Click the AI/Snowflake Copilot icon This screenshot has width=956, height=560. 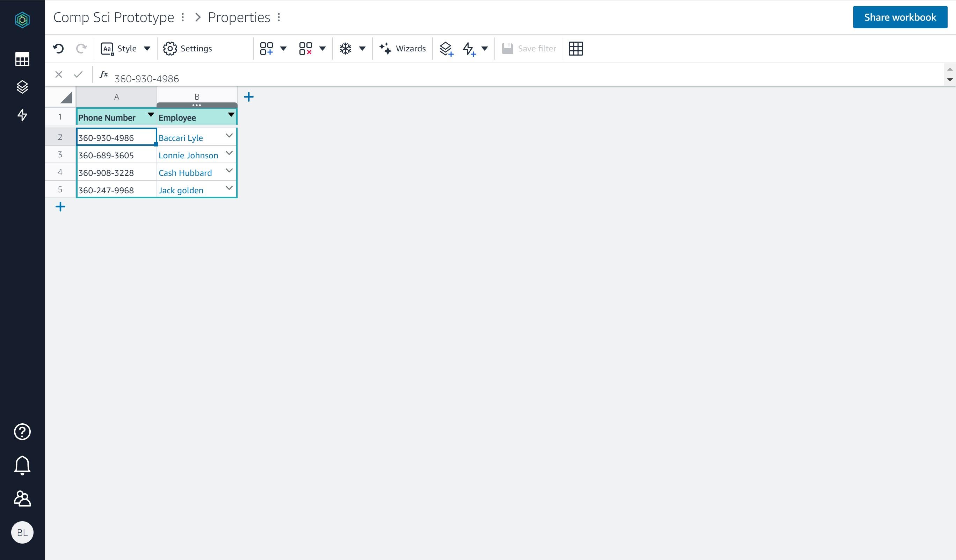(345, 48)
